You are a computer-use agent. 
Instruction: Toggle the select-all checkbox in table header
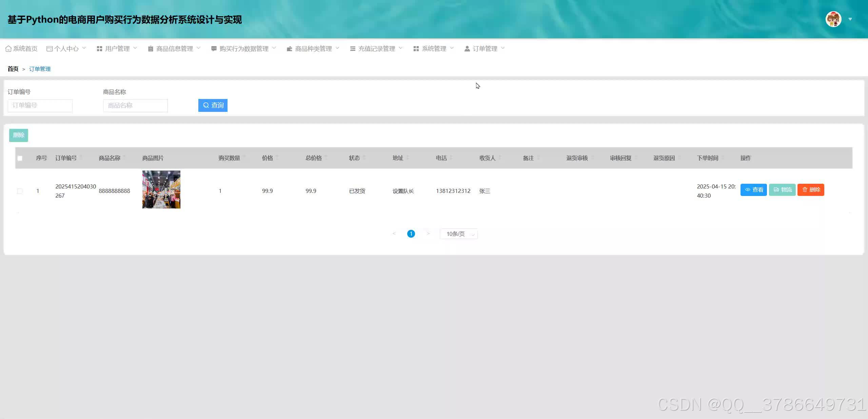20,158
